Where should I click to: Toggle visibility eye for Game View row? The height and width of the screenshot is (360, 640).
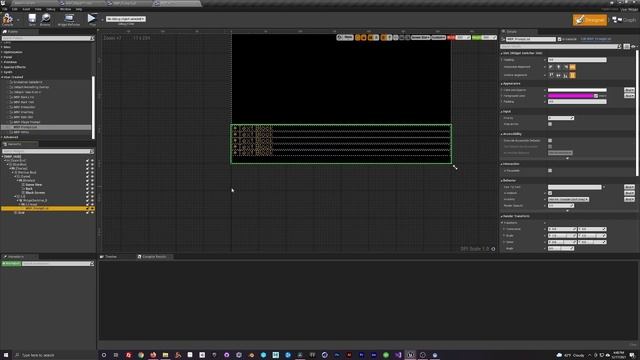click(x=92, y=184)
